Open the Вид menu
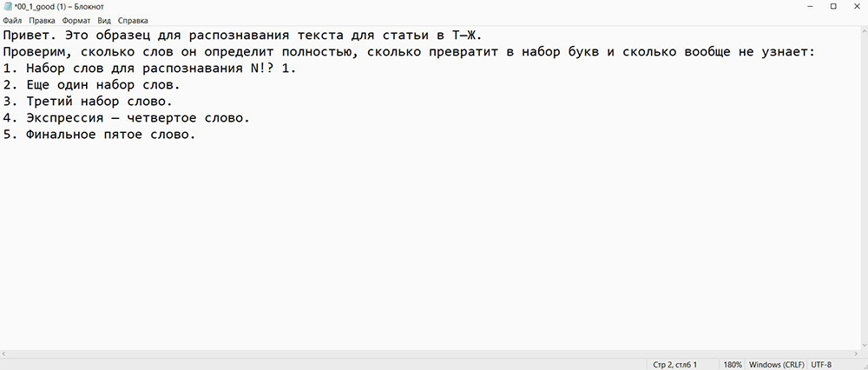The width and height of the screenshot is (868, 370). 104,21
